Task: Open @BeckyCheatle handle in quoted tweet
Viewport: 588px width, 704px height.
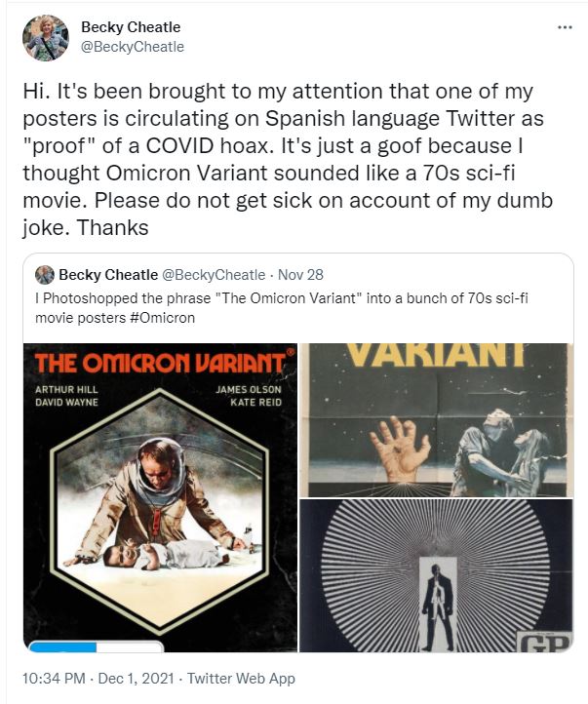Action: point(214,275)
